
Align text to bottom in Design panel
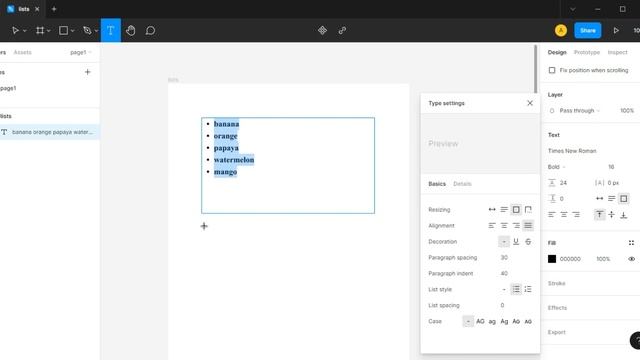(624, 215)
